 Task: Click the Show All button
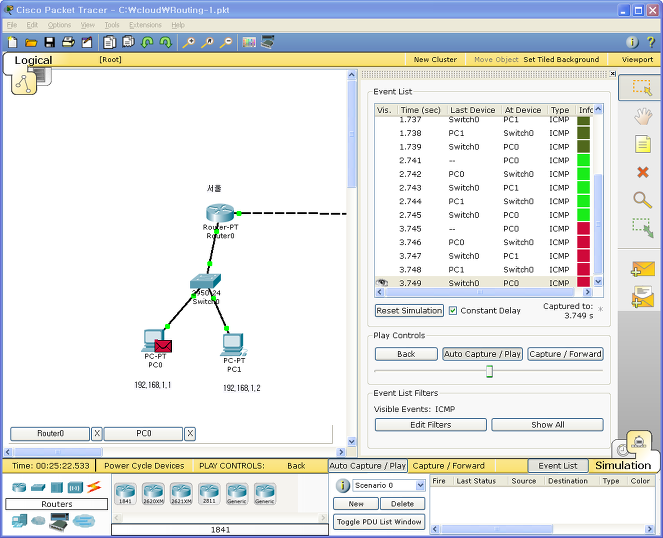pos(548,425)
